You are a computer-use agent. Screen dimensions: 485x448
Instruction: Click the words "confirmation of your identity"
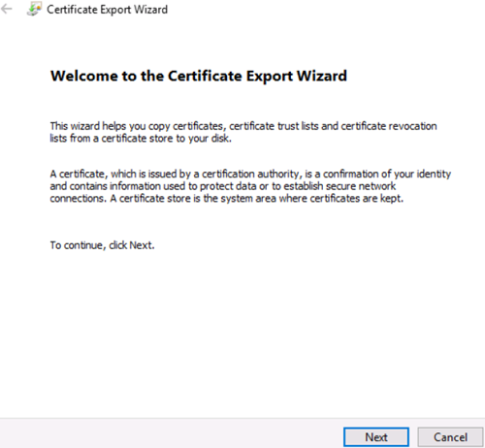(x=387, y=175)
